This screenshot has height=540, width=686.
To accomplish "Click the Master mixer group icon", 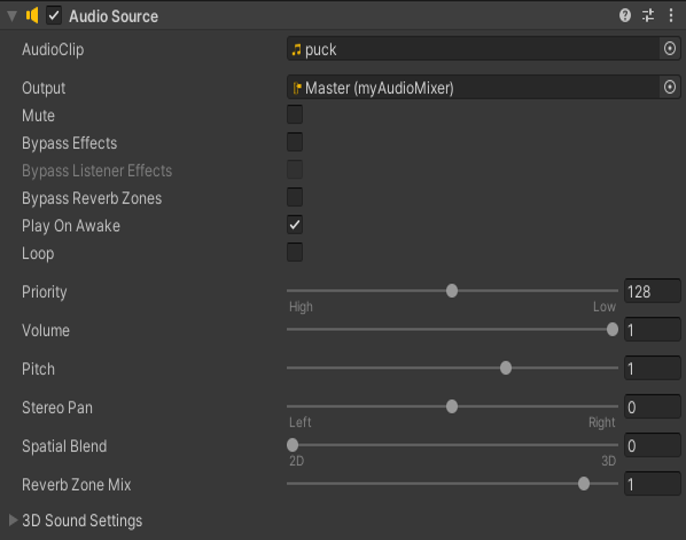I will tap(297, 88).
